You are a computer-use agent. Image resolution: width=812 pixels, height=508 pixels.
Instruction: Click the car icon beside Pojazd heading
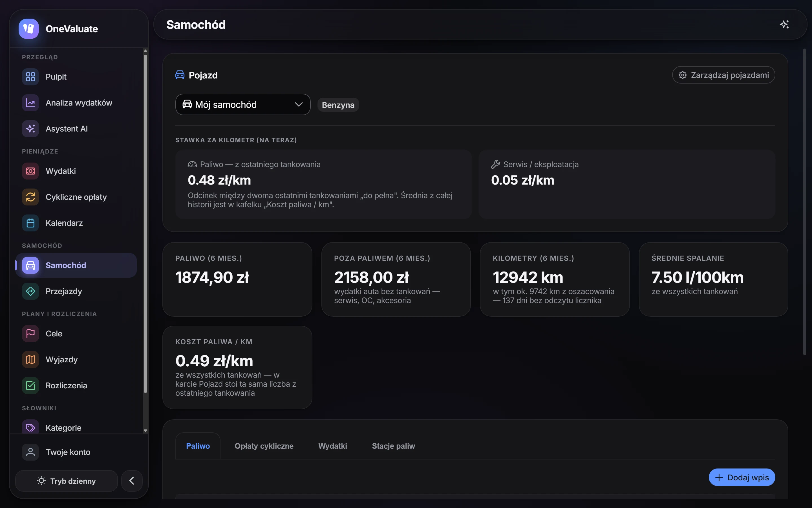180,75
